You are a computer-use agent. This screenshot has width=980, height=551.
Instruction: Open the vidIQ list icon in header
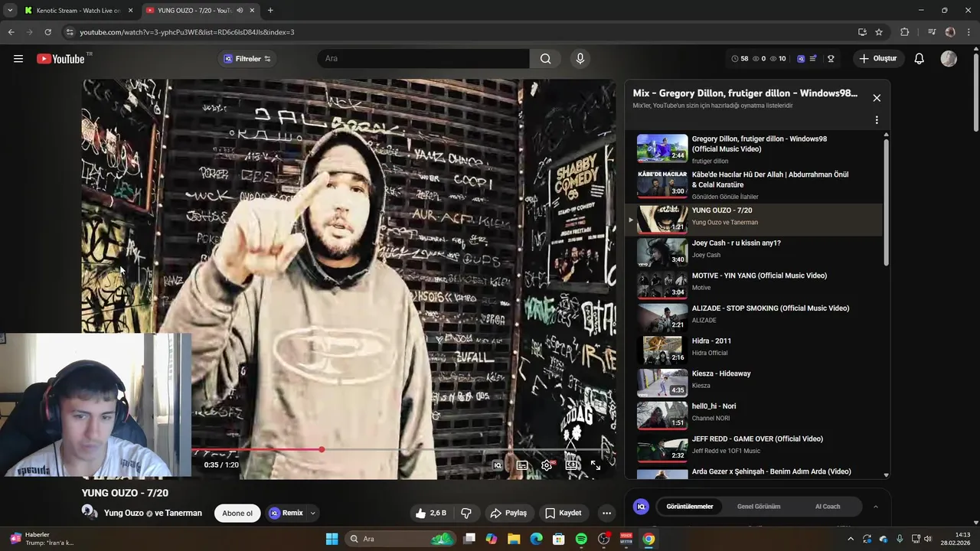pos(813,59)
